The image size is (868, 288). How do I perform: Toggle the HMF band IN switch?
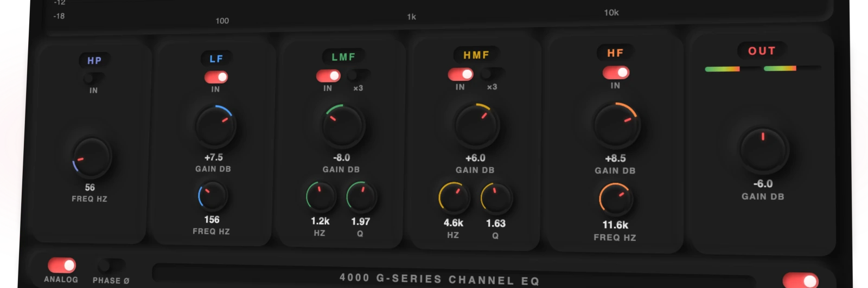[x=461, y=74]
